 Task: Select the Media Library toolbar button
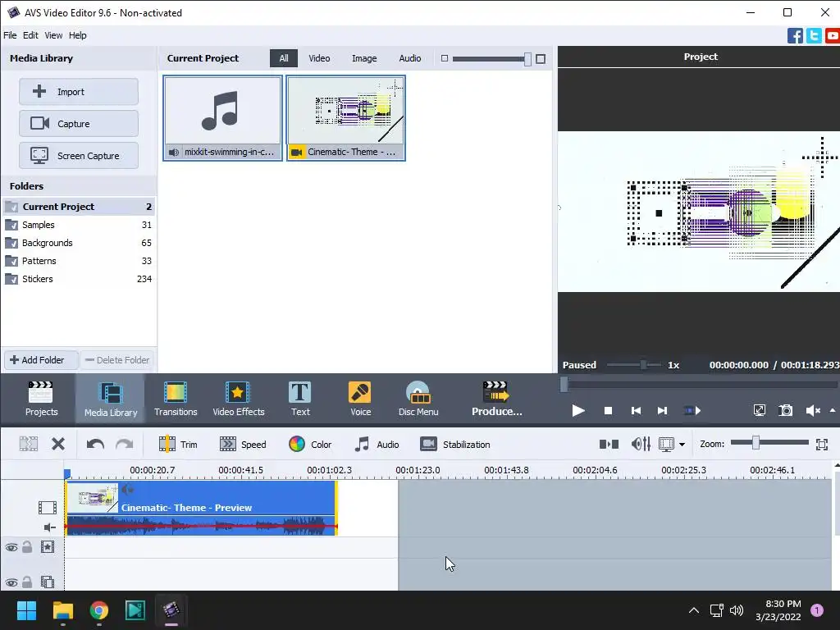pyautogui.click(x=111, y=399)
